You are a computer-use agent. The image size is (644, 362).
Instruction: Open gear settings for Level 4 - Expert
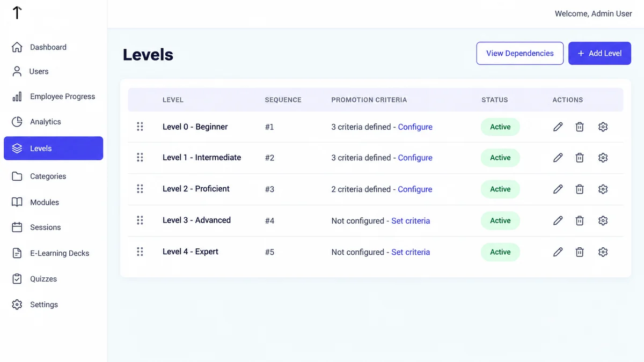coord(603,252)
